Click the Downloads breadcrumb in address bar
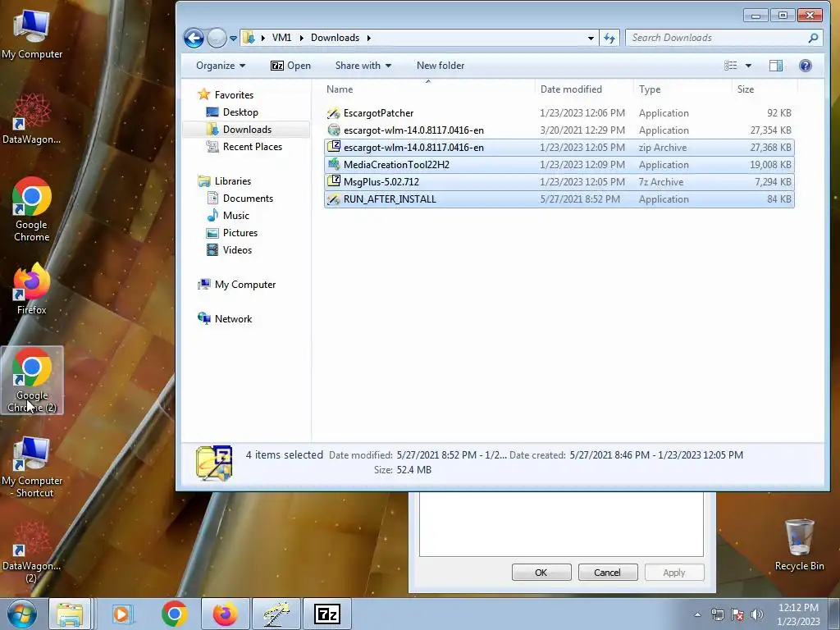This screenshot has width=840, height=630. tap(335, 38)
